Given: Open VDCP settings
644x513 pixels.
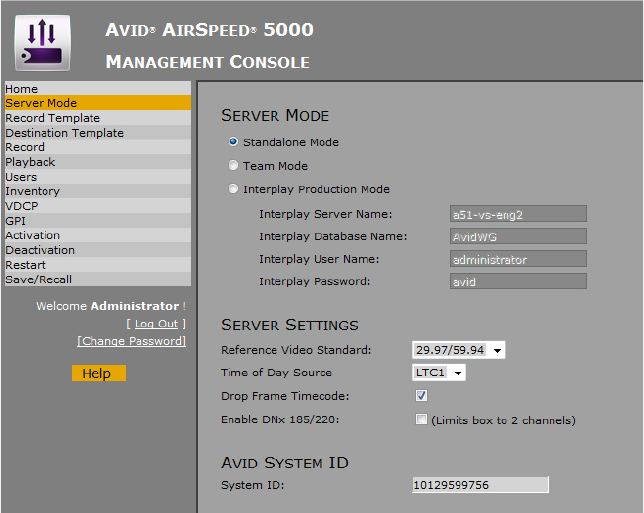Looking at the screenshot, I should [x=98, y=206].
